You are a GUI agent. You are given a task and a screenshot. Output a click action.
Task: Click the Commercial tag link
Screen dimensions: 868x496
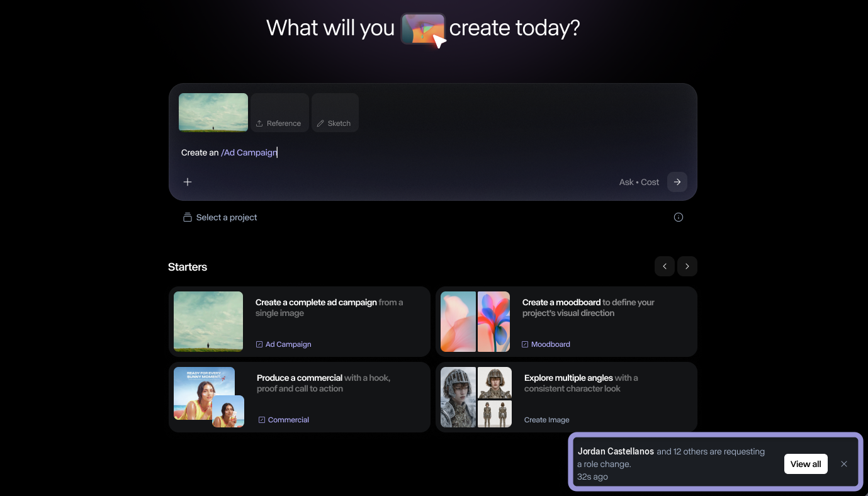click(283, 420)
